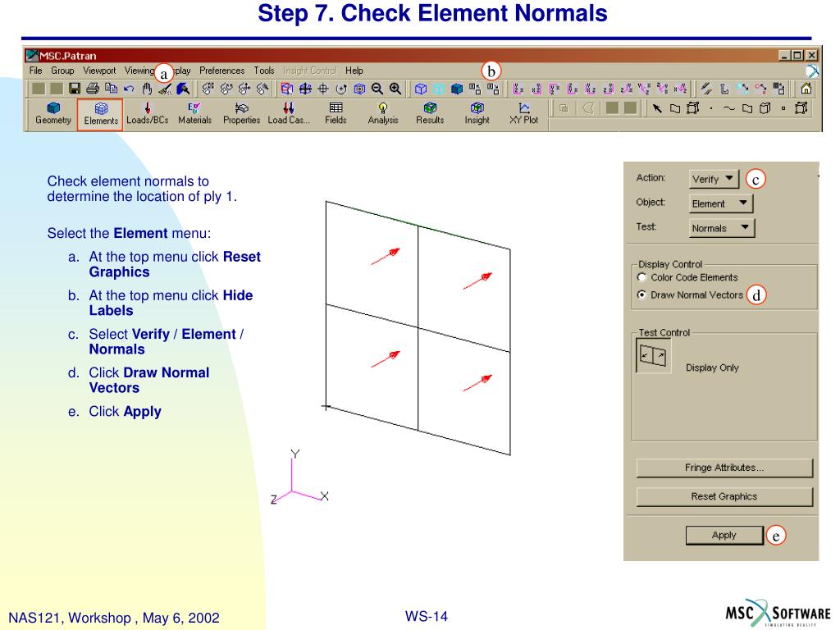
Task: Click the Test Control display-only normals icon
Action: pyautogui.click(x=653, y=355)
